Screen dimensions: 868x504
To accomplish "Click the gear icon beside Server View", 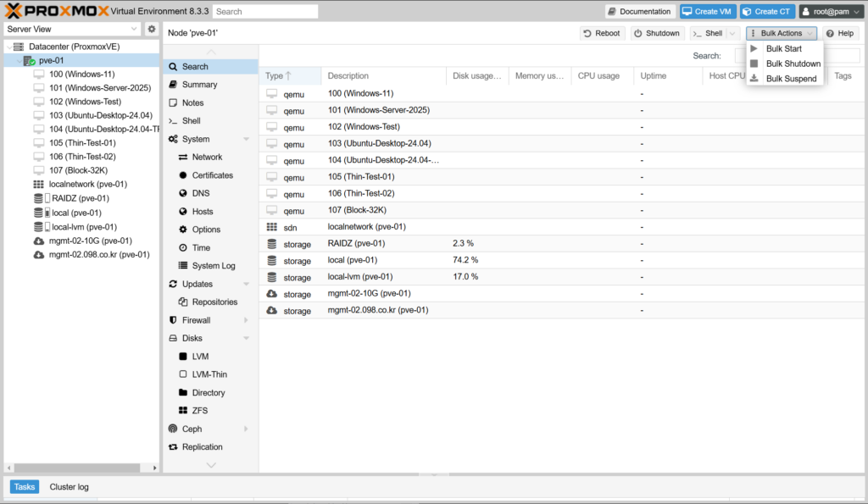I will point(152,29).
